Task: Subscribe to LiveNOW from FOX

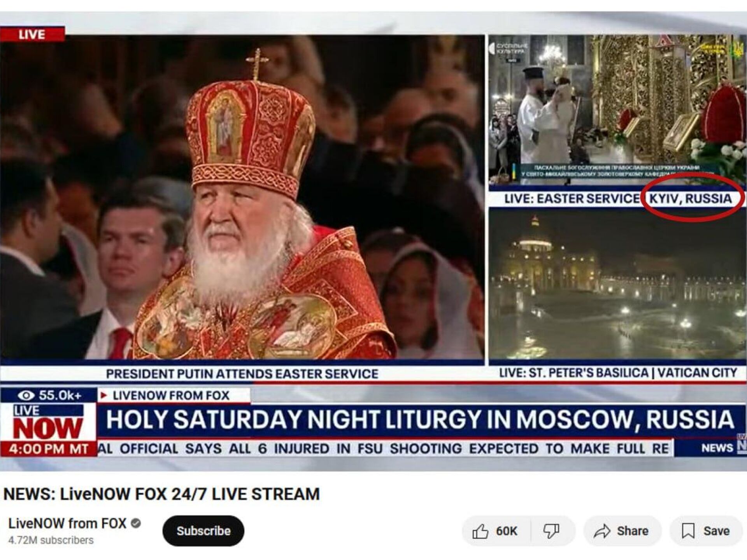Action: tap(203, 531)
